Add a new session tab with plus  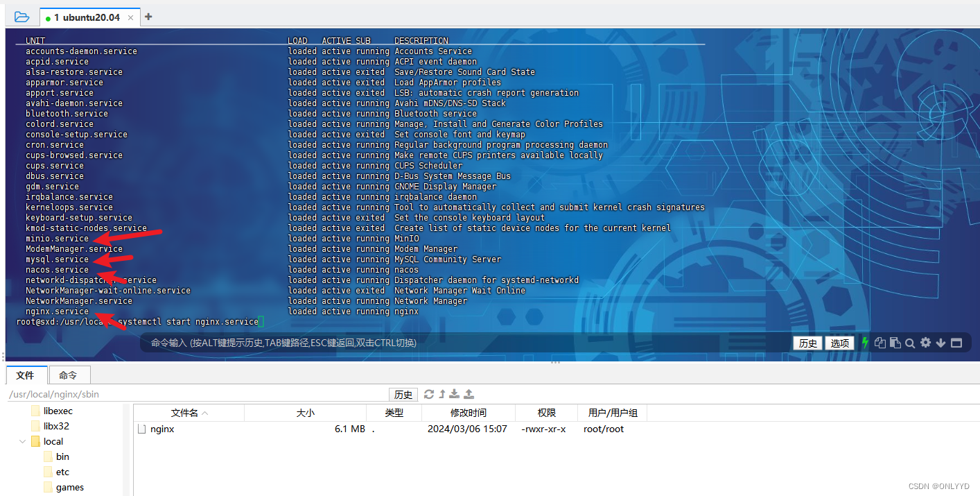pos(148,17)
